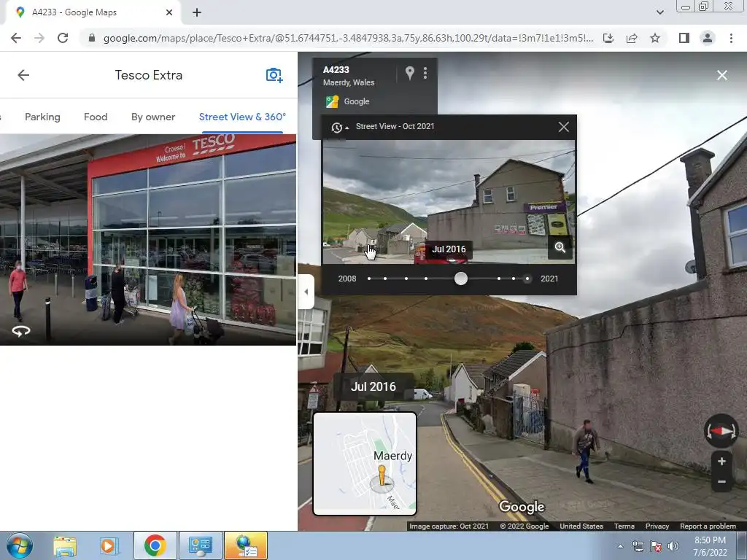Toggle the Chrome side panel icon

tap(684, 38)
